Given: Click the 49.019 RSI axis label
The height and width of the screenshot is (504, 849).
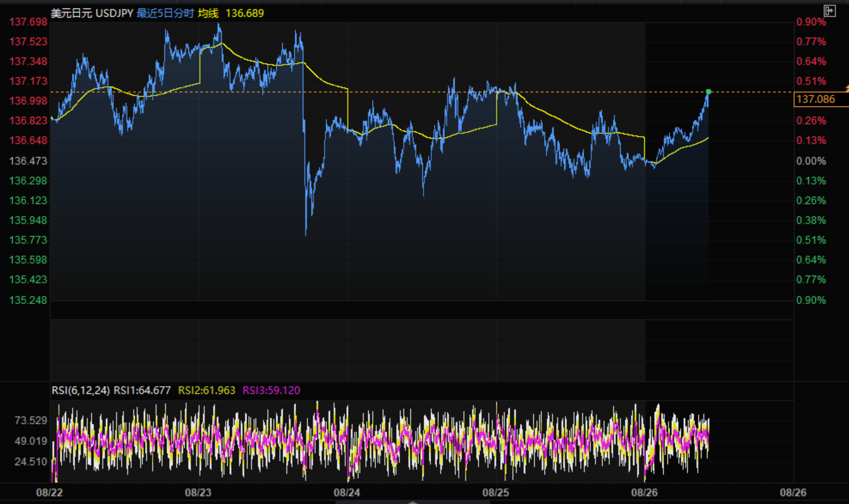Looking at the screenshot, I should coord(31,442).
